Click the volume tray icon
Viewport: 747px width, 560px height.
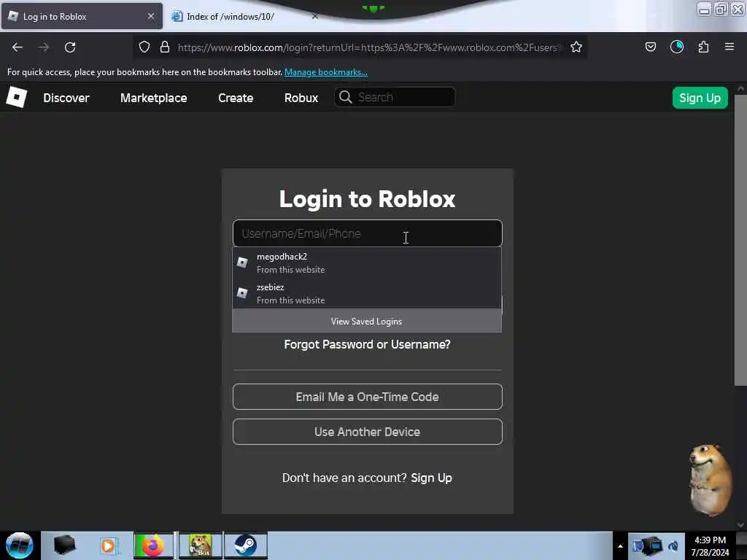673,546
